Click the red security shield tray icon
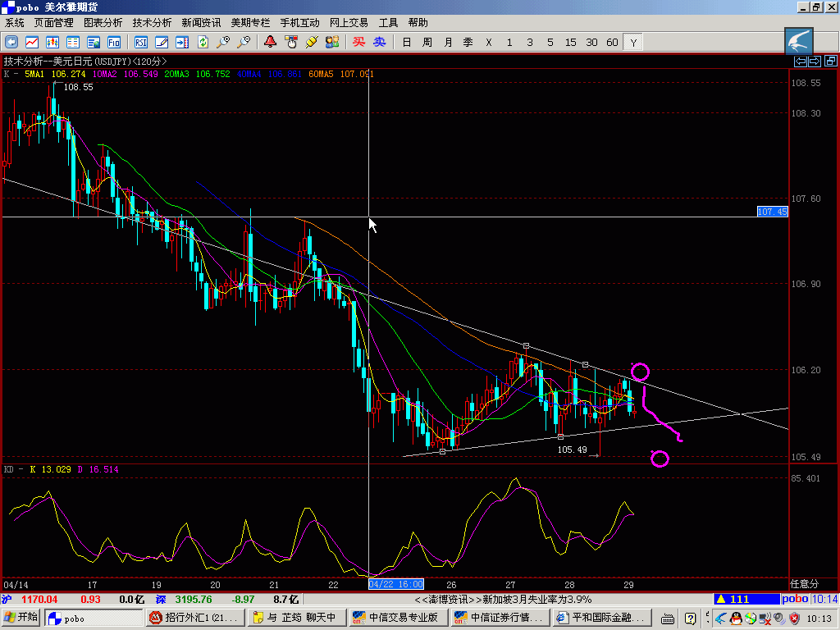 (794, 619)
